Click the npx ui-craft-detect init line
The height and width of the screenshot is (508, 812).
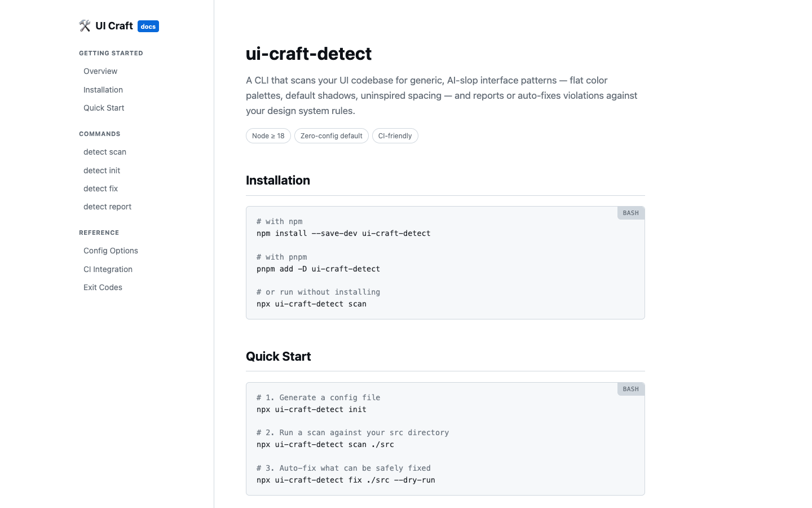coord(311,409)
